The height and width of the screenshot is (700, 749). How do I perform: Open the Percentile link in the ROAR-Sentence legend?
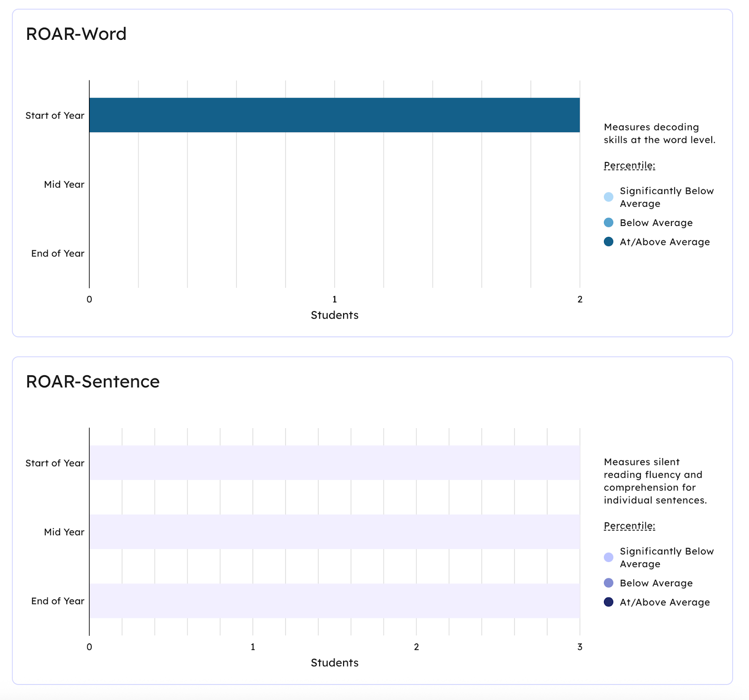(629, 526)
